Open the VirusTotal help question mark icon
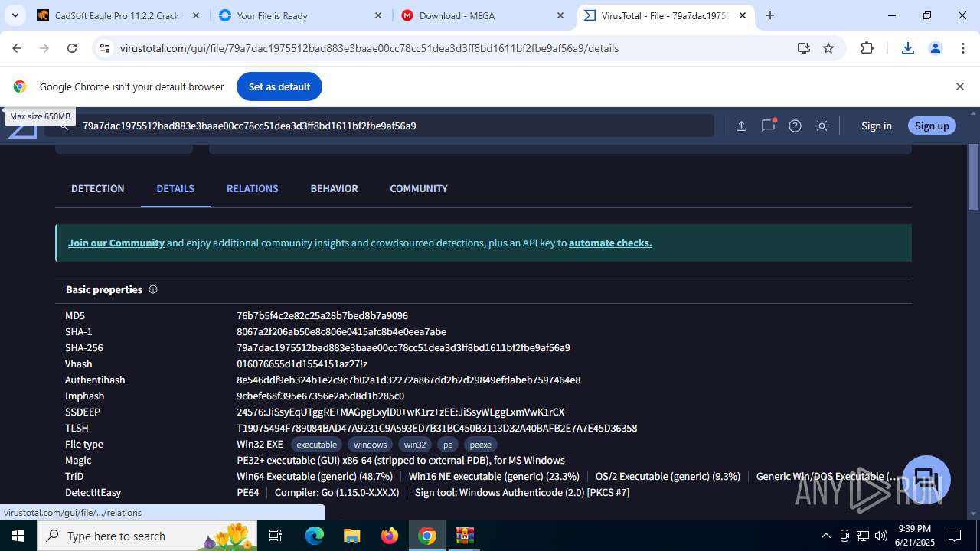This screenshot has width=980, height=551. pyautogui.click(x=795, y=126)
